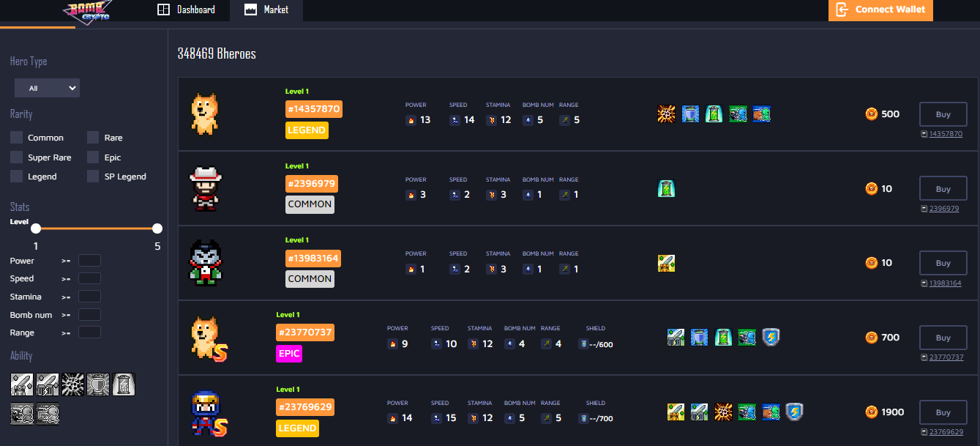Open the 23769629 link under Buy
The width and height of the screenshot is (980, 446).
(946, 432)
